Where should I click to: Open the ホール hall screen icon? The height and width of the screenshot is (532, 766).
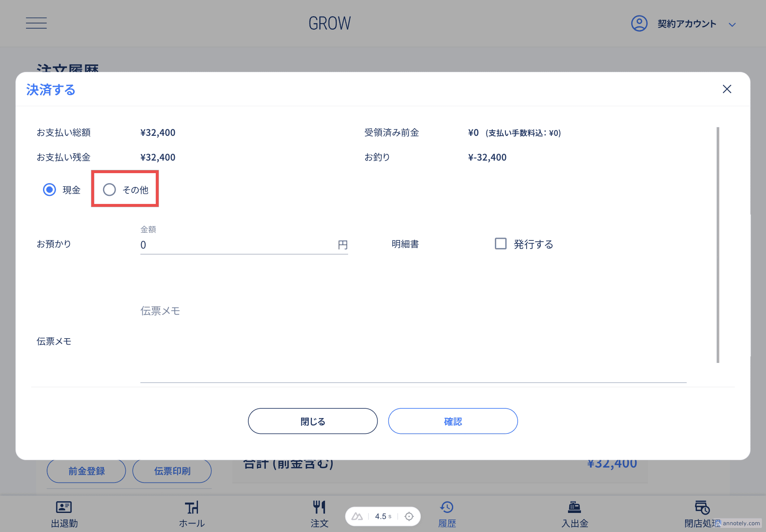[x=191, y=507]
